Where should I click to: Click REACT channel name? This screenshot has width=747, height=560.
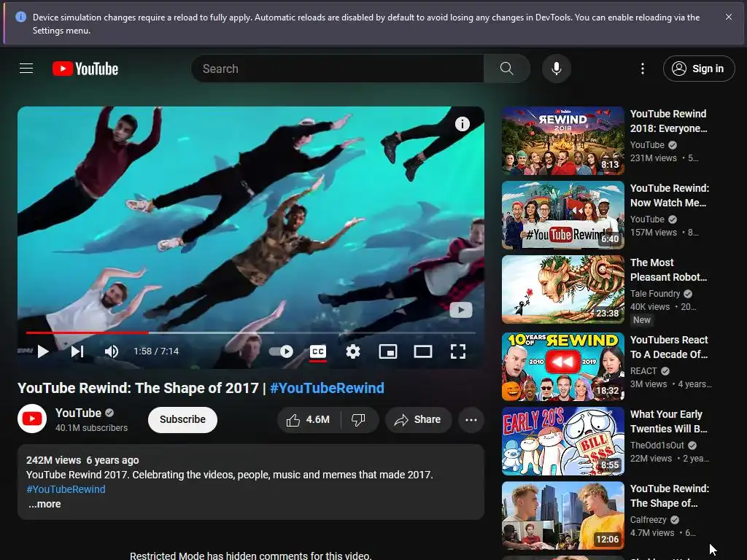[x=643, y=371]
